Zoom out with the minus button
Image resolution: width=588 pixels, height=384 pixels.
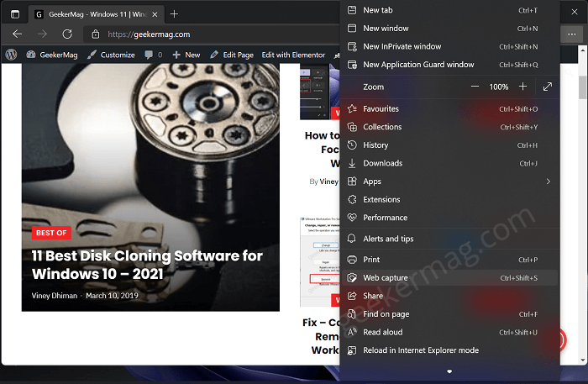pyautogui.click(x=475, y=87)
